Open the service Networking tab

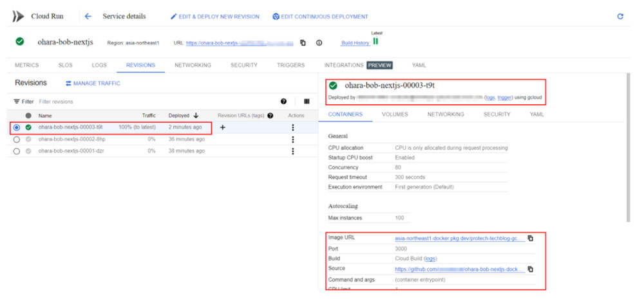(x=193, y=65)
